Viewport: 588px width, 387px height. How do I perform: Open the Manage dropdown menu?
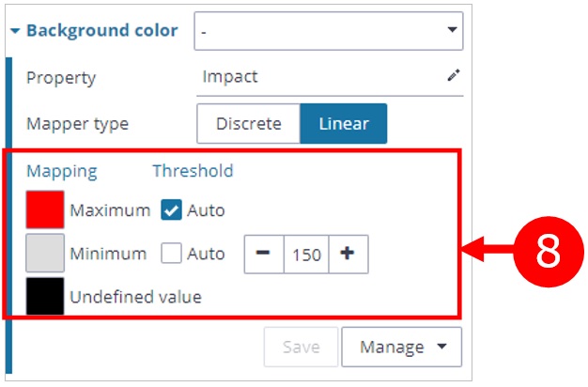(x=401, y=347)
